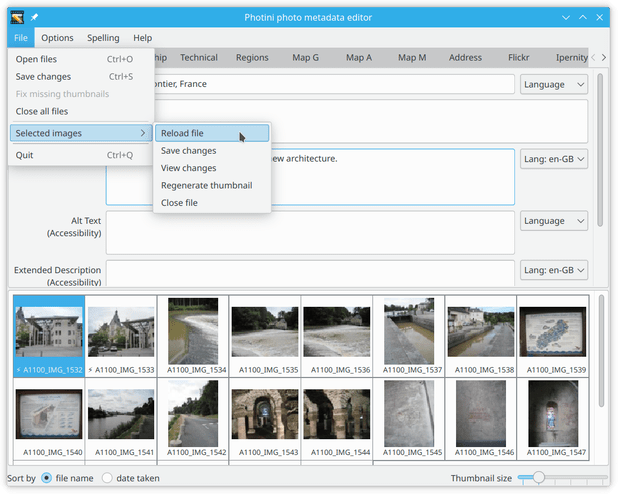Screen dimensions: 618x494
Task: Select thumbnail A1100_IMG_1547
Action: (x=553, y=419)
